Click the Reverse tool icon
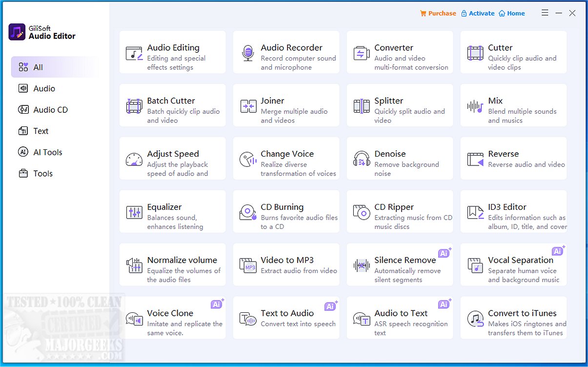Image resolution: width=588 pixels, height=367 pixels. [475, 159]
